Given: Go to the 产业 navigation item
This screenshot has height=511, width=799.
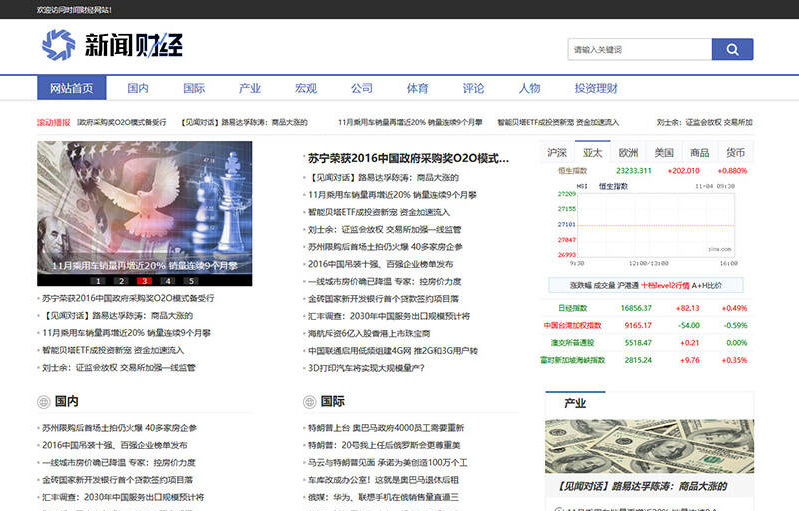Looking at the screenshot, I should click(250, 88).
